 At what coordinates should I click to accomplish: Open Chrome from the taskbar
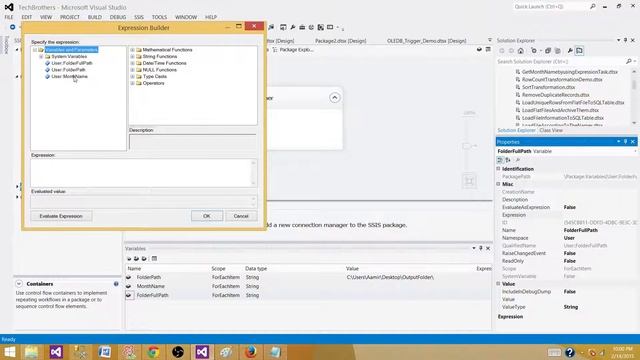point(153,352)
